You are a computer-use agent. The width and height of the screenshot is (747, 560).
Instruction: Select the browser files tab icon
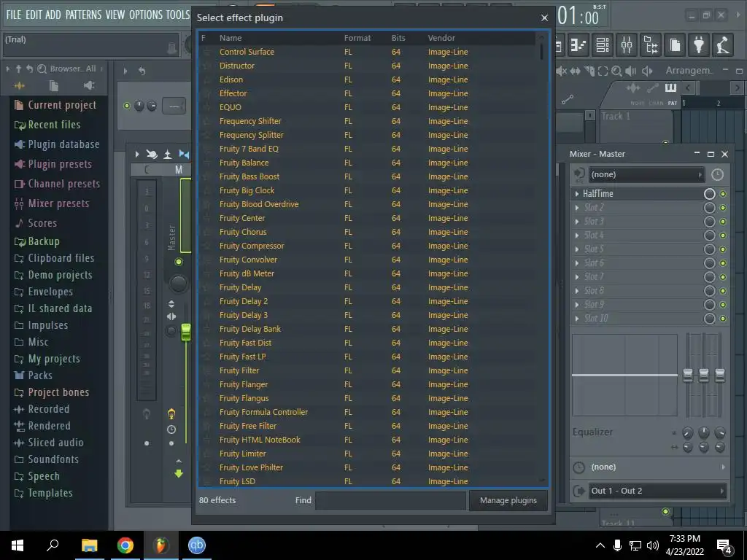54,86
